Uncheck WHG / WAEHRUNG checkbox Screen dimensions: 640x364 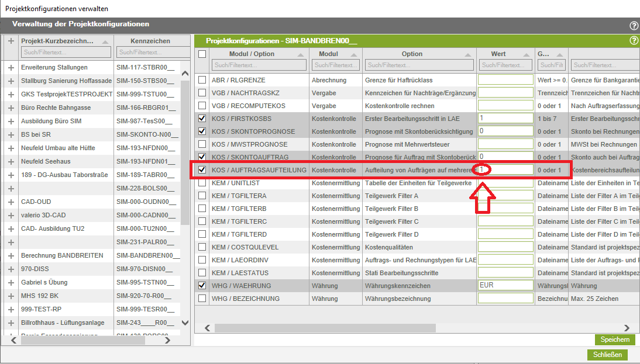click(x=202, y=285)
